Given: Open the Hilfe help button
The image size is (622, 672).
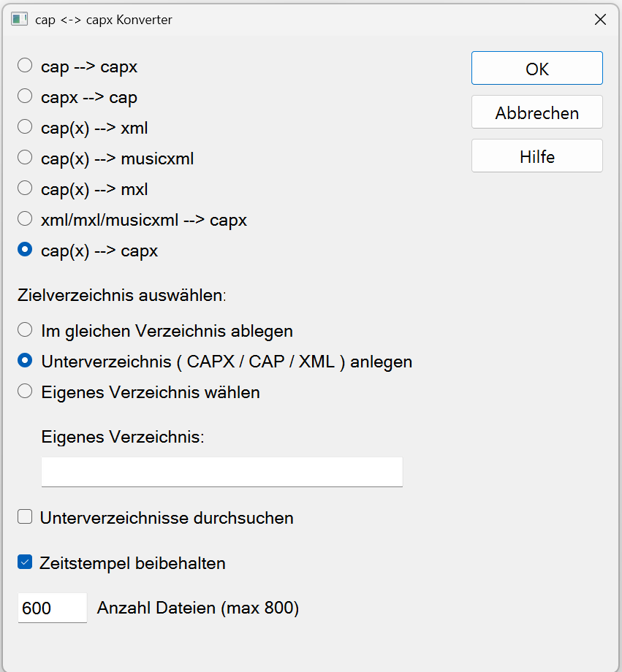Looking at the screenshot, I should tap(536, 156).
